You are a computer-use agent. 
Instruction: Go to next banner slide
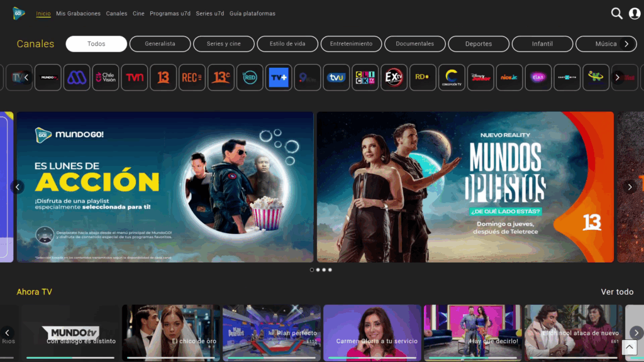click(x=630, y=187)
